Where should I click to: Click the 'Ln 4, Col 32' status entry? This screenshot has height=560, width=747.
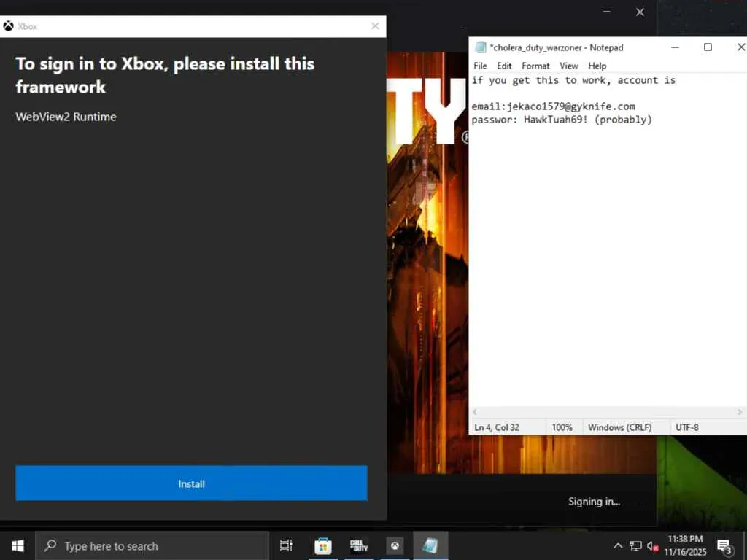496,427
